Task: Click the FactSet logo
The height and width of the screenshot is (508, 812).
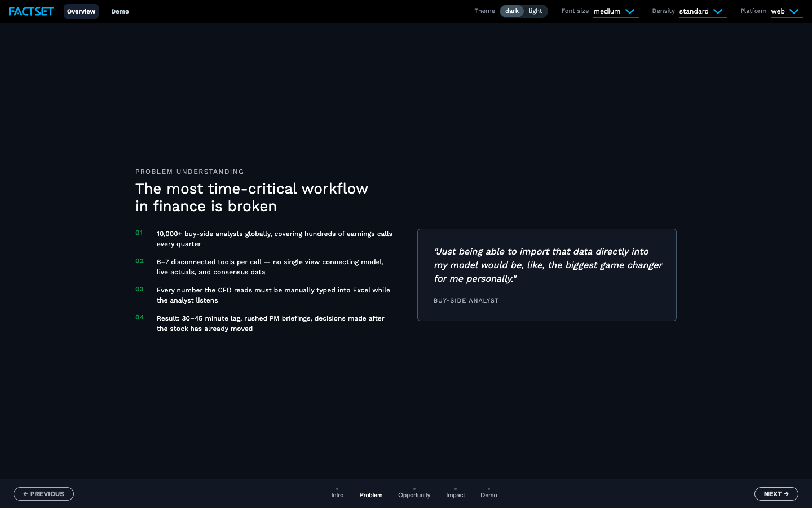Action: [32, 11]
